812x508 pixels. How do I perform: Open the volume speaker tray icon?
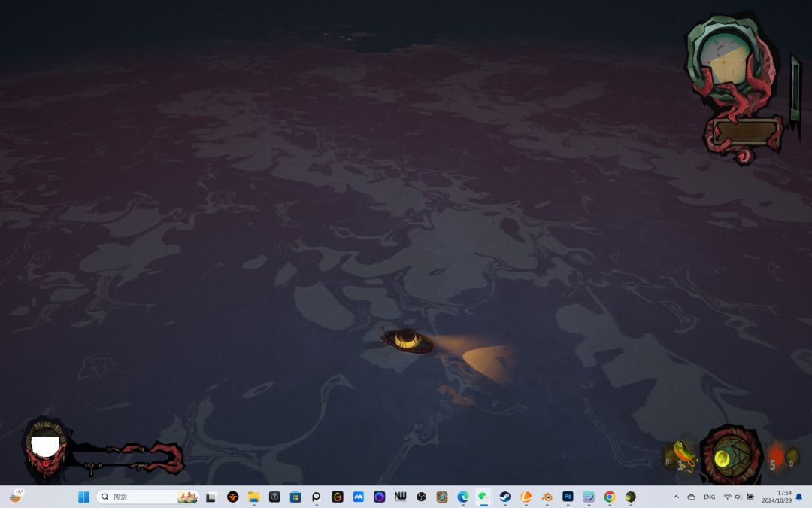(x=738, y=497)
